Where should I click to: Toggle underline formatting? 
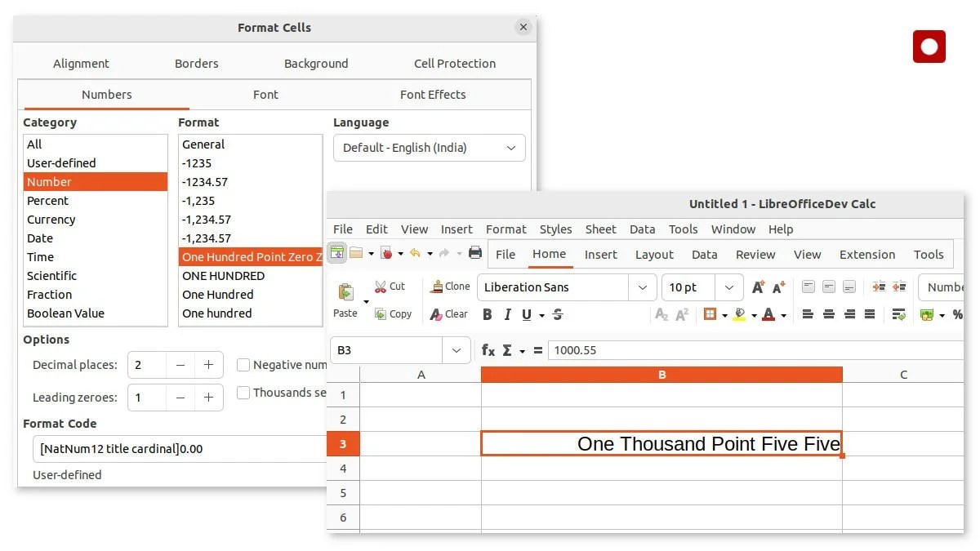(526, 314)
